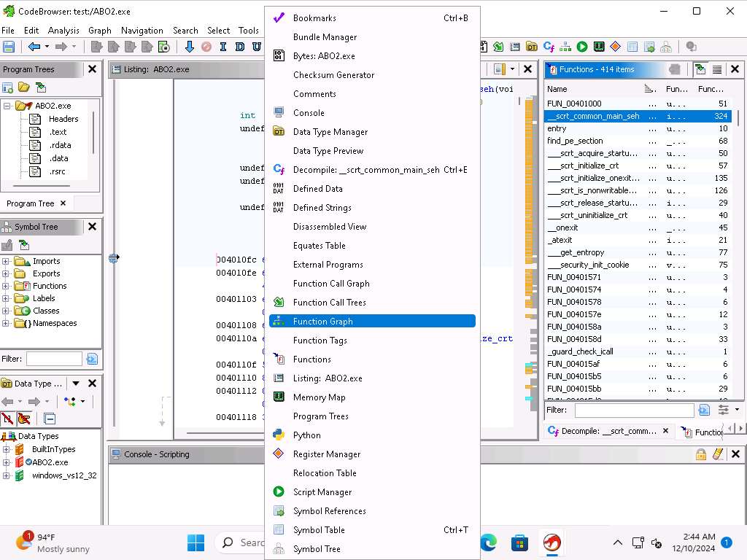Image resolution: width=747 pixels, height=560 pixels.
Task: Click the Script Manager green play icon
Action: point(581,47)
